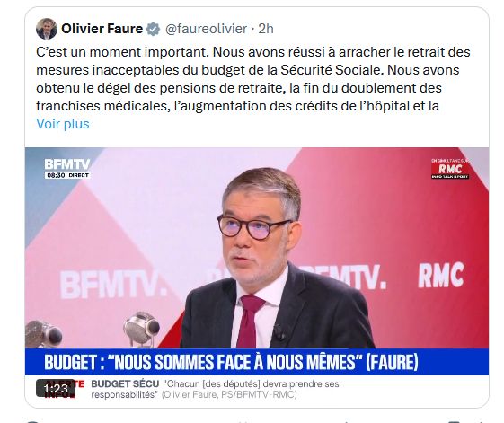Open the Olivier Faure display name link
The height and width of the screenshot is (423, 504).
point(102,29)
